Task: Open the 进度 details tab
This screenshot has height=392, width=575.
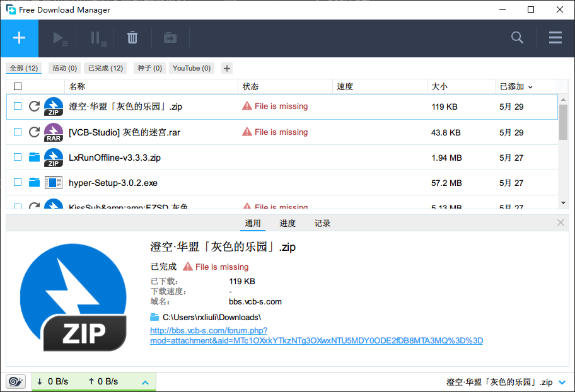Action: pyautogui.click(x=287, y=223)
